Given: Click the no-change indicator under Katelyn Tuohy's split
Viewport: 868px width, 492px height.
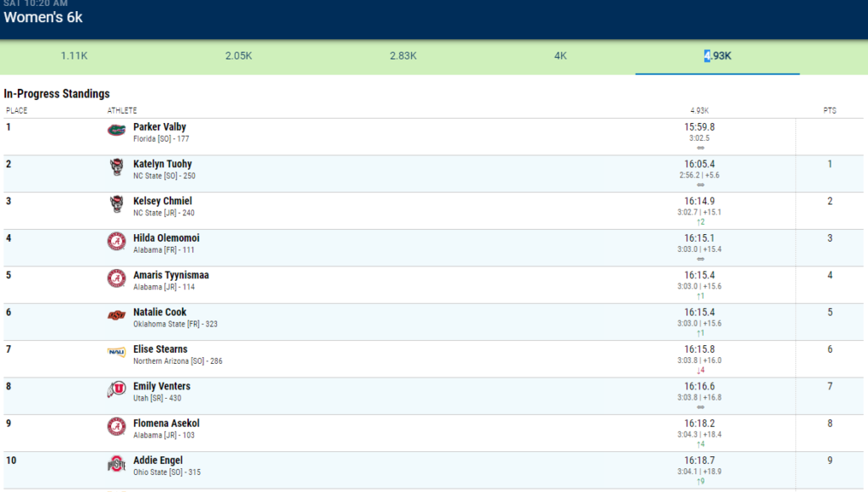Looking at the screenshot, I should pyautogui.click(x=700, y=185).
